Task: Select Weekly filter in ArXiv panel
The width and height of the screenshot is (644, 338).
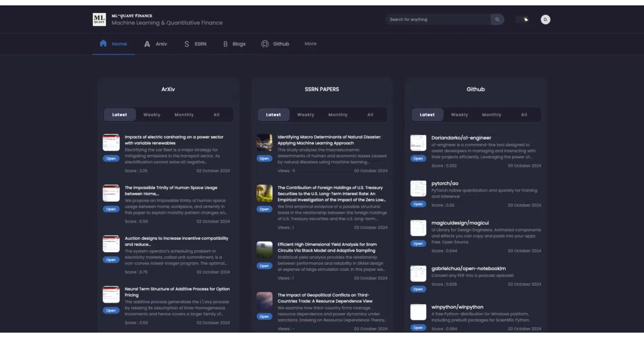Action: 152,115
